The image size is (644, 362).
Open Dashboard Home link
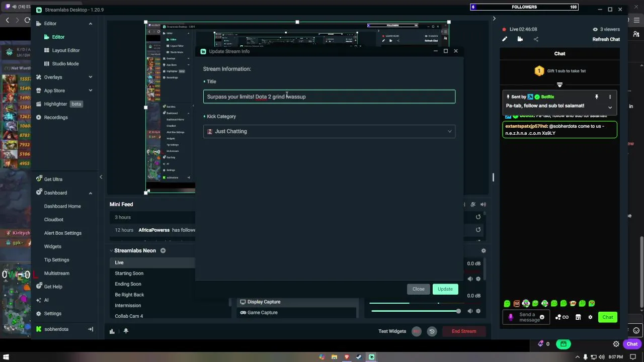coord(62,206)
